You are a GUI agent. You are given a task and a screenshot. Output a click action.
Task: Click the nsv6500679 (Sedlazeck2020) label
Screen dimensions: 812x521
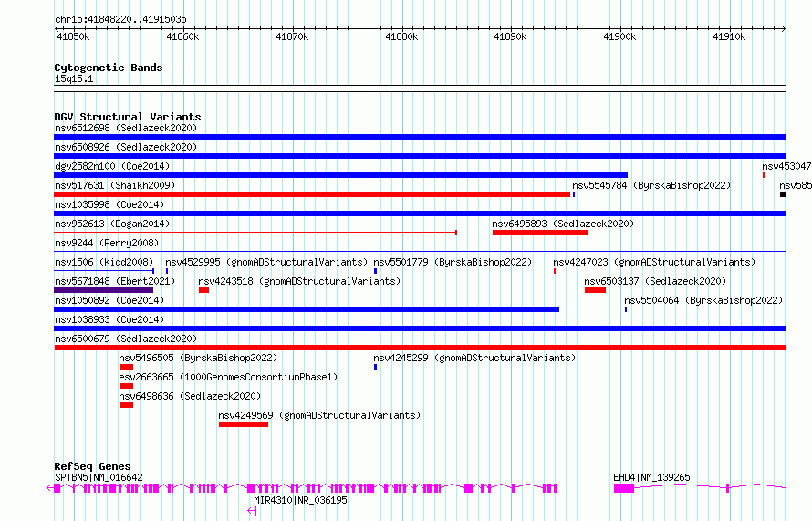coord(126,339)
